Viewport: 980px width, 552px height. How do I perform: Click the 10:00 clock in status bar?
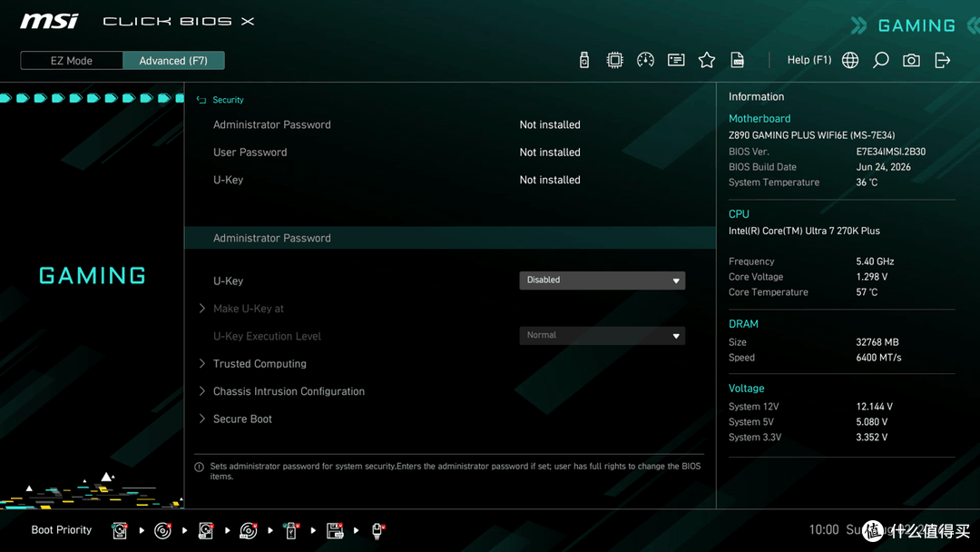tap(824, 530)
